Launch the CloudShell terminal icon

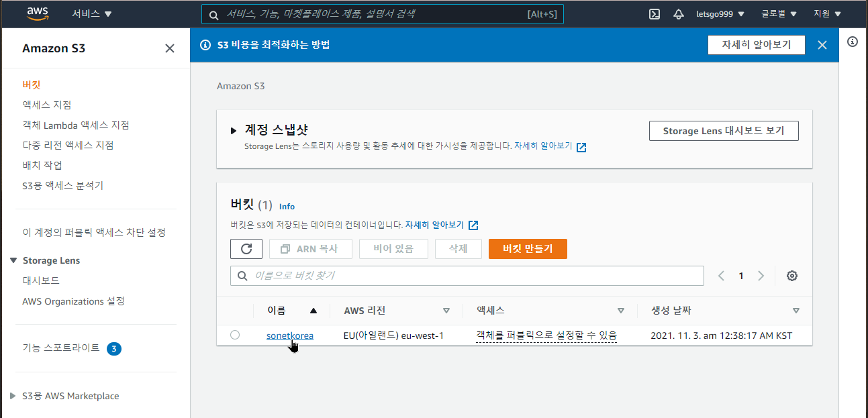pyautogui.click(x=655, y=13)
